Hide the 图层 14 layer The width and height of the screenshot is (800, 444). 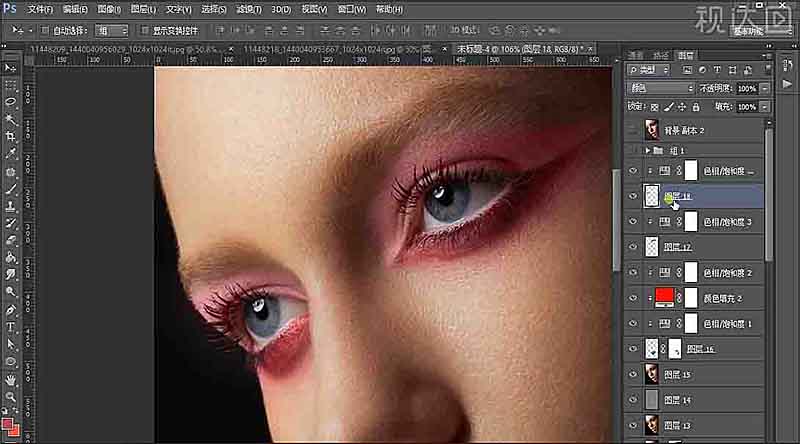click(633, 400)
